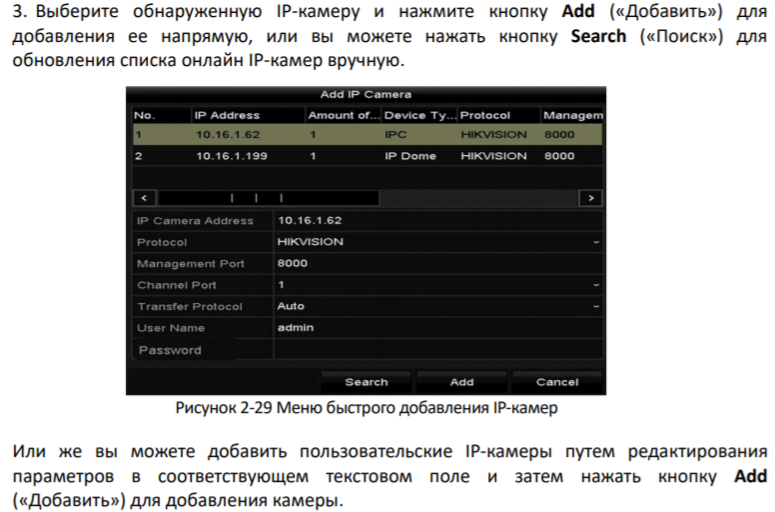Focus the empty Password input field
This screenshot has width=775, height=512.
coord(438,350)
